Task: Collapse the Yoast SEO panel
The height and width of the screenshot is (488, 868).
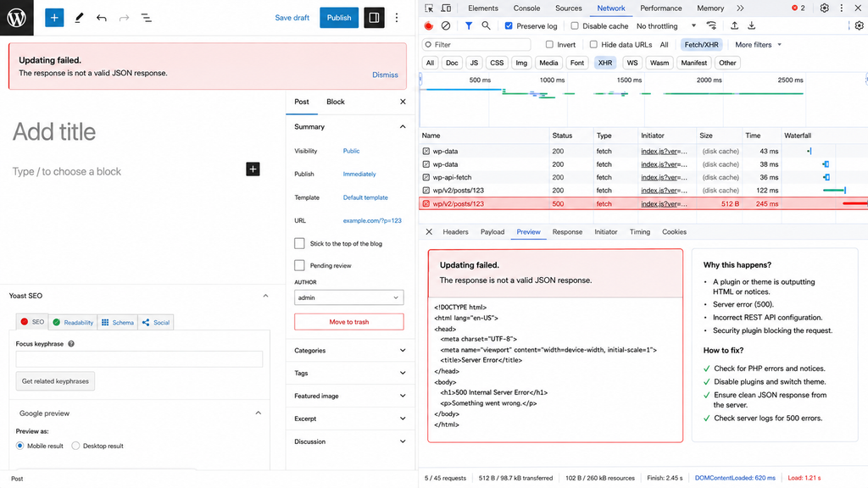Action: pos(265,296)
